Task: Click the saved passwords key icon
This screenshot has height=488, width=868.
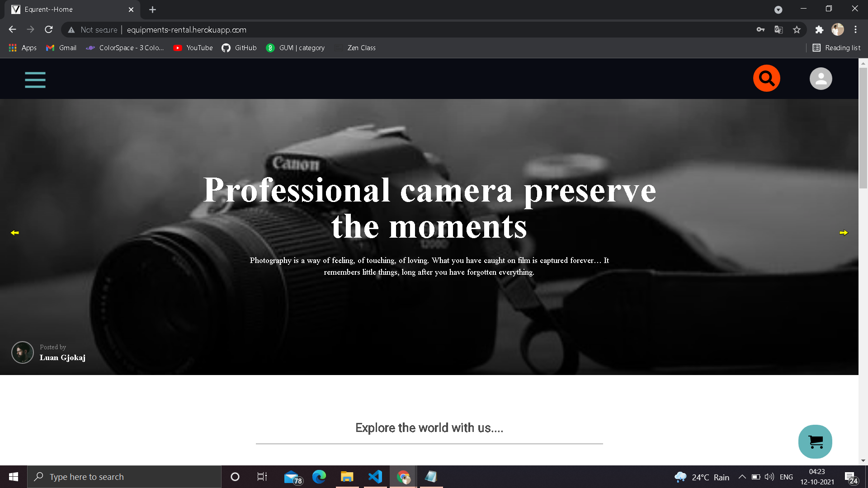Action: click(760, 30)
